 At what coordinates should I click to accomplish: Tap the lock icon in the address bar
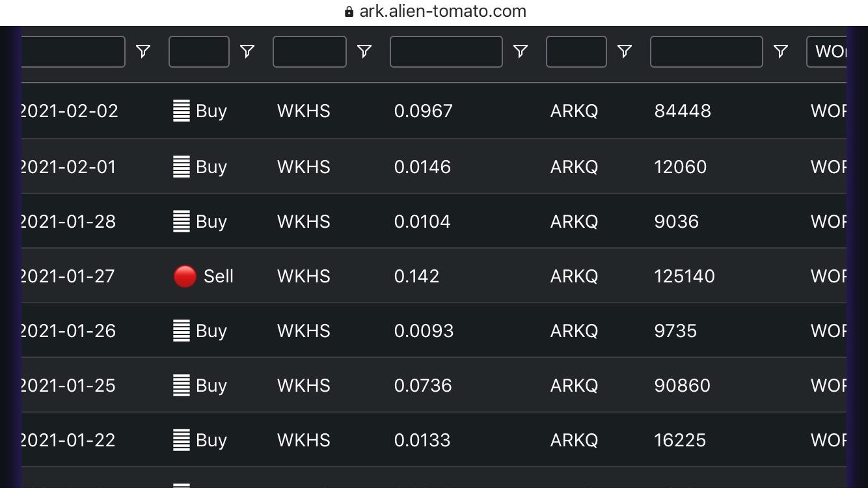[x=349, y=12]
